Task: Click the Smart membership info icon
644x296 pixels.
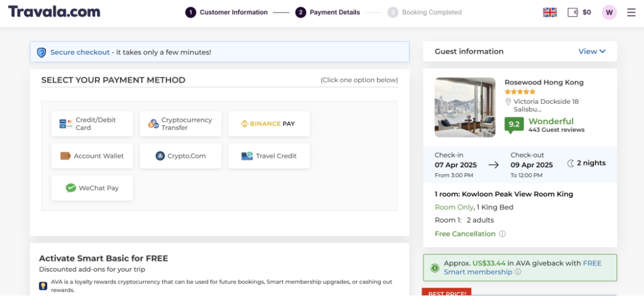Action: click(518, 272)
